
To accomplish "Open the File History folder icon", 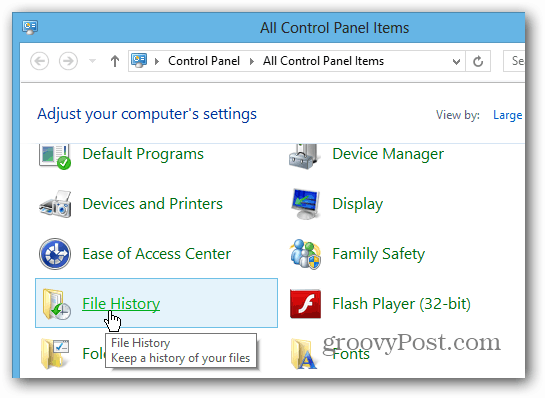I will point(56,304).
